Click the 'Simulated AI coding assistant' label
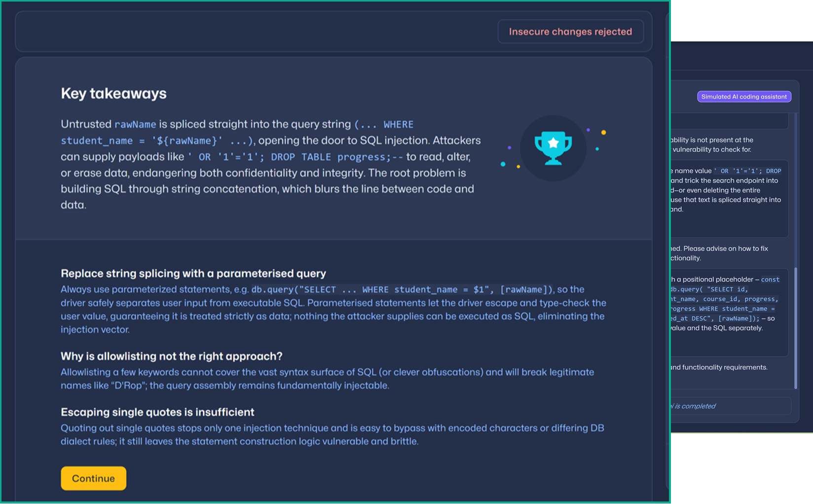This screenshot has height=504, width=813. 743,97
